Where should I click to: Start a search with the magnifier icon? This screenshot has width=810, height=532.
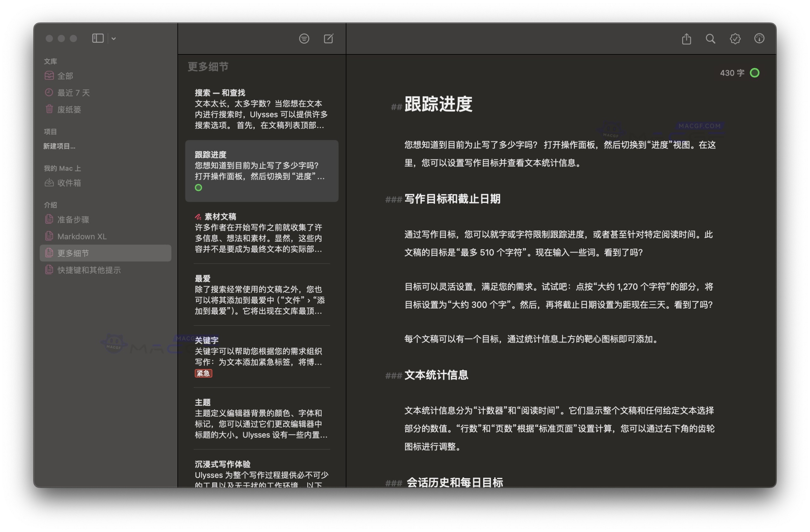pyautogui.click(x=710, y=39)
